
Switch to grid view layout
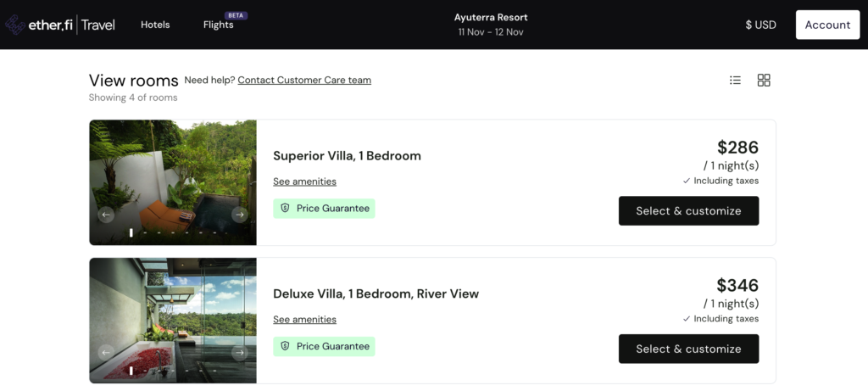coord(764,80)
